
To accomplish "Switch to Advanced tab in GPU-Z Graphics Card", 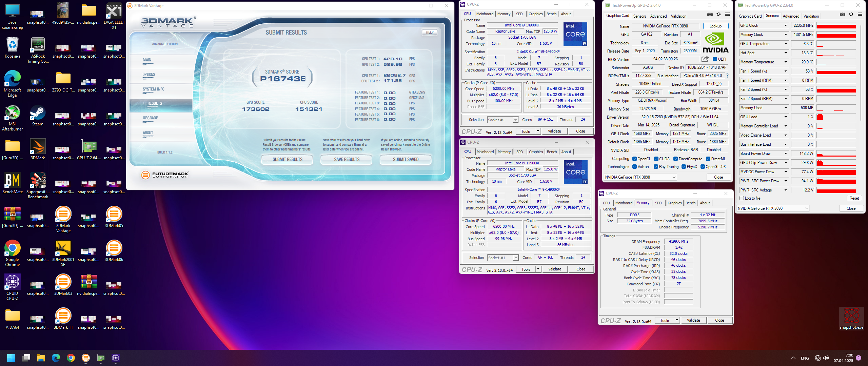I will 658,16.
